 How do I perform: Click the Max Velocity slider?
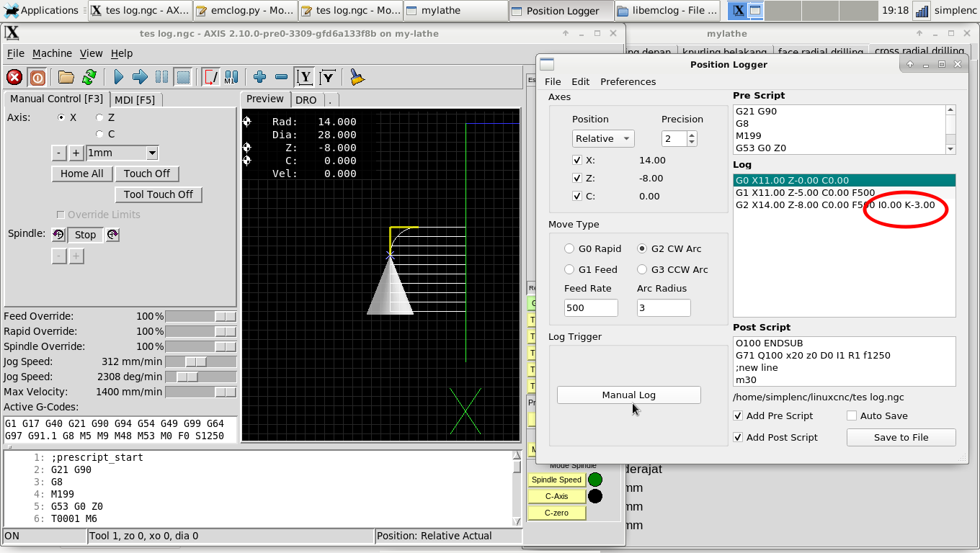(x=200, y=392)
